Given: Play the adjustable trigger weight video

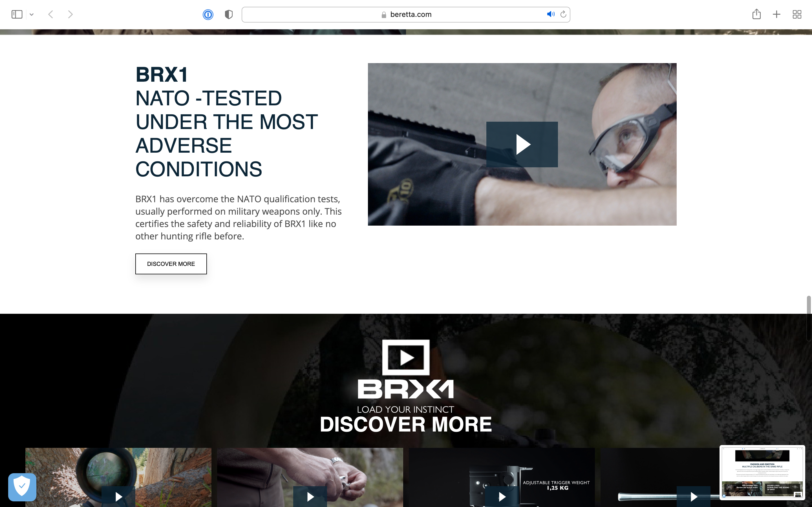Looking at the screenshot, I should [x=502, y=496].
